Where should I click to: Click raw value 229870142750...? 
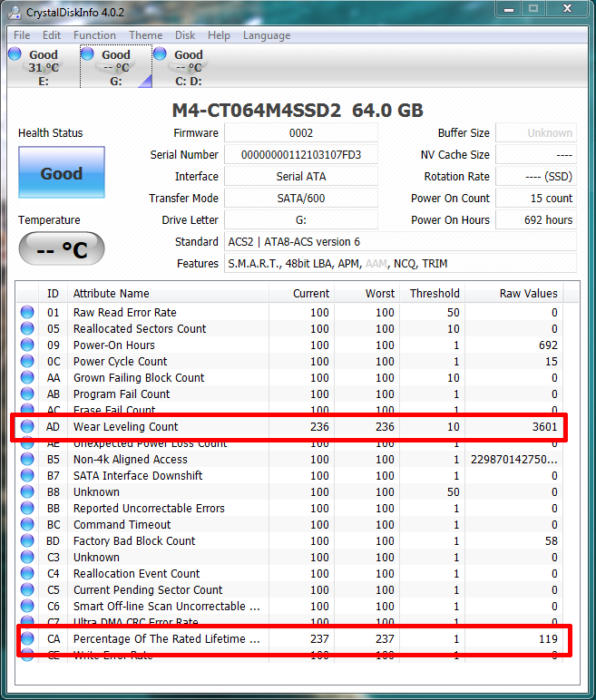point(513,459)
